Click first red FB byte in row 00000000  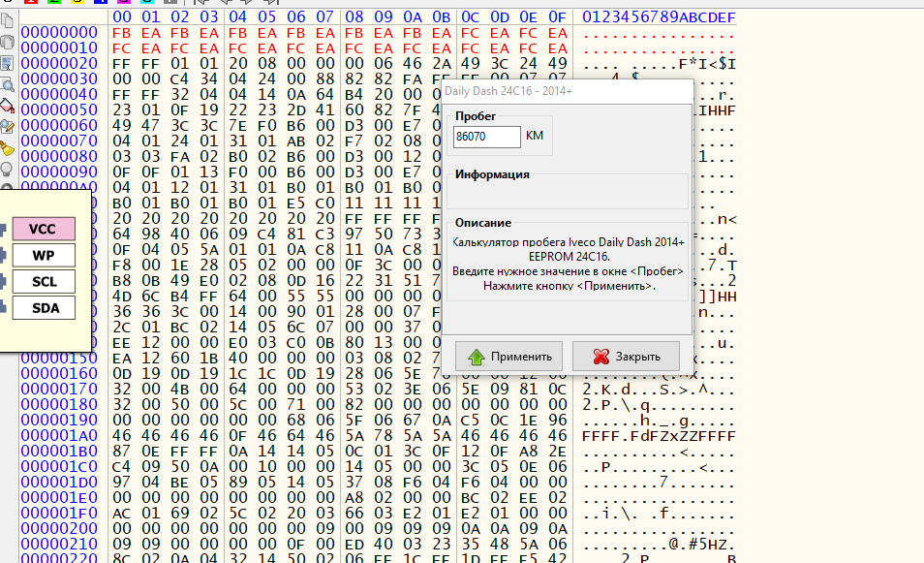click(x=121, y=33)
